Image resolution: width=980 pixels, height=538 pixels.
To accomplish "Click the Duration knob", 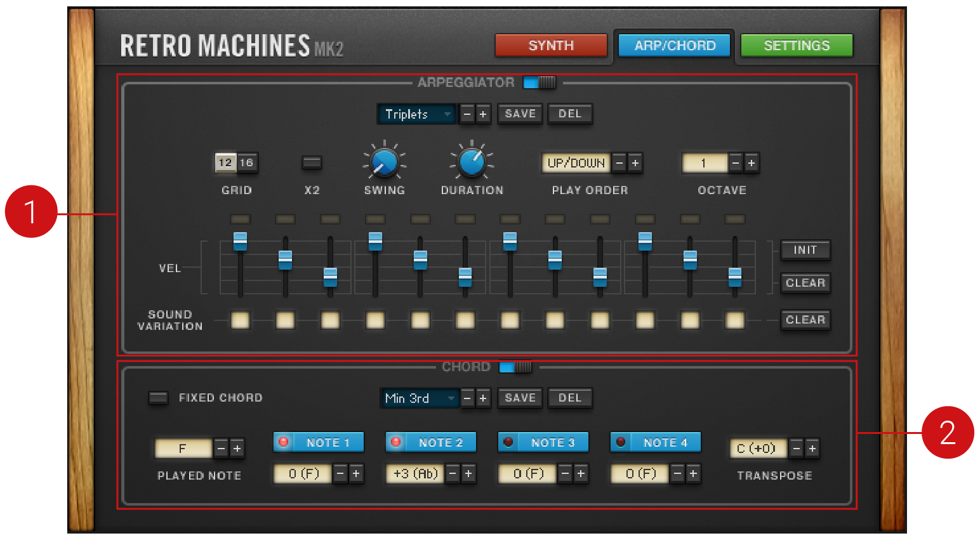I will click(x=472, y=162).
